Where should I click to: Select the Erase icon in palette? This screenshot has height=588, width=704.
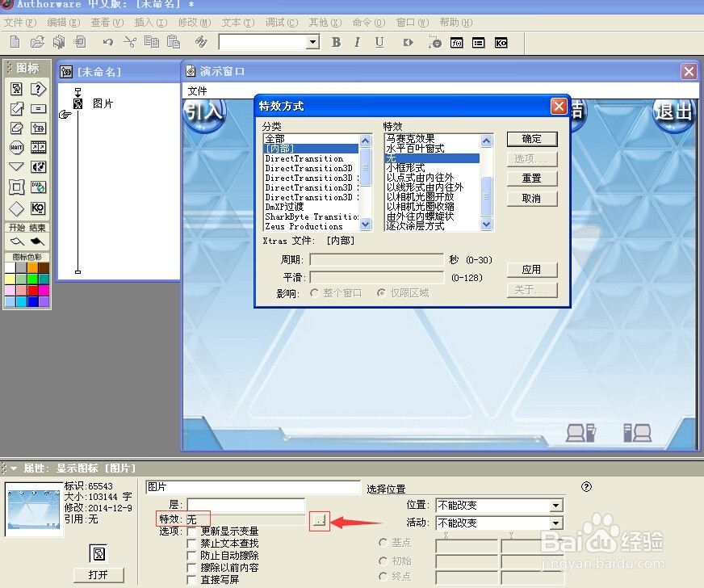tap(16, 128)
